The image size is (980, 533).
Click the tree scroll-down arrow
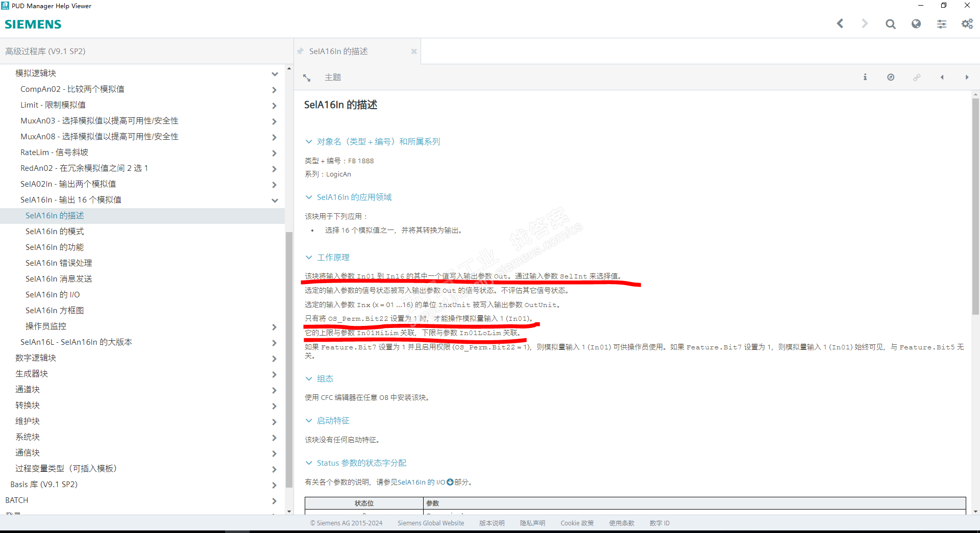coord(289,511)
